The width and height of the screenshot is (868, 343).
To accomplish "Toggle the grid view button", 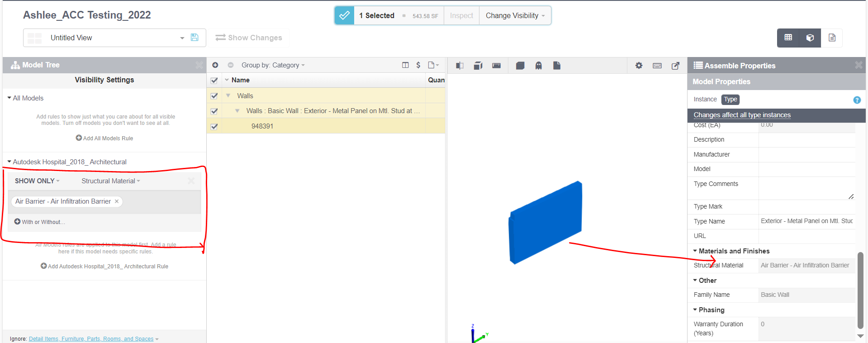I will 788,38.
